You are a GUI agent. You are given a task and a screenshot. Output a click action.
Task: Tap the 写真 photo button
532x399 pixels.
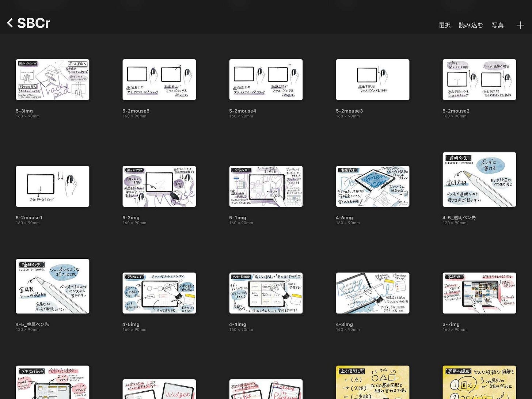pos(497,25)
